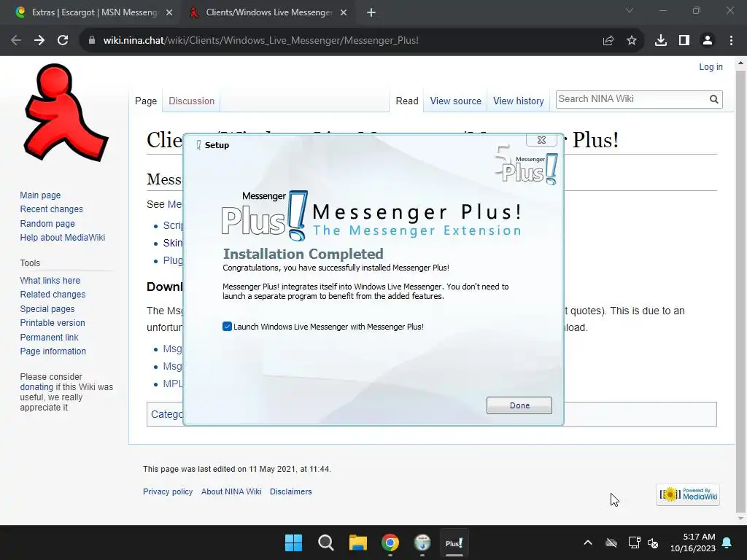The width and height of the screenshot is (747, 560).
Task: Open What links here
Action: coord(50,281)
